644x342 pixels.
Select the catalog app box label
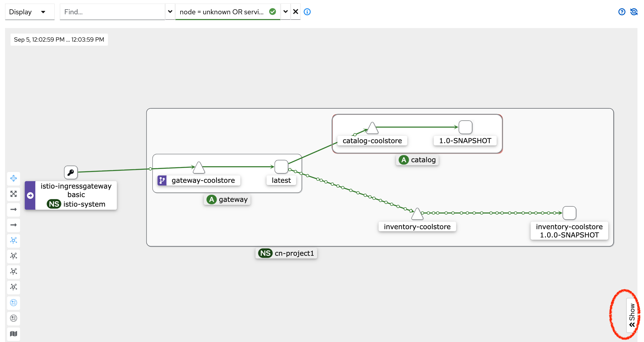(x=418, y=160)
